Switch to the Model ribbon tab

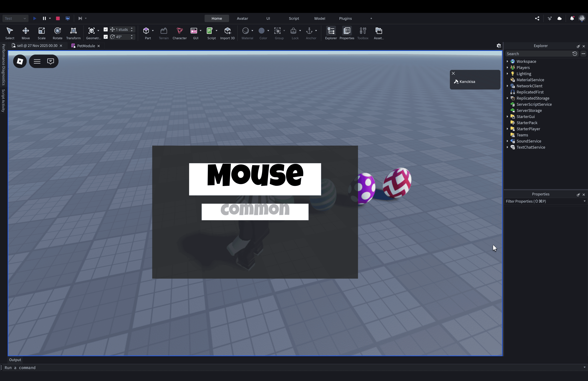pyautogui.click(x=319, y=18)
